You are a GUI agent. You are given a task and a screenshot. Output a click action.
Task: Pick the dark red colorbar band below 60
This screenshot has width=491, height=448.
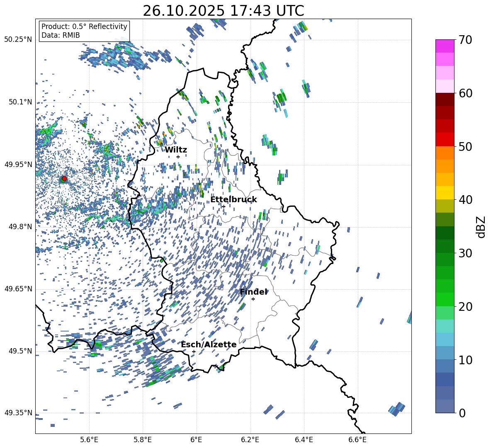[445, 99]
